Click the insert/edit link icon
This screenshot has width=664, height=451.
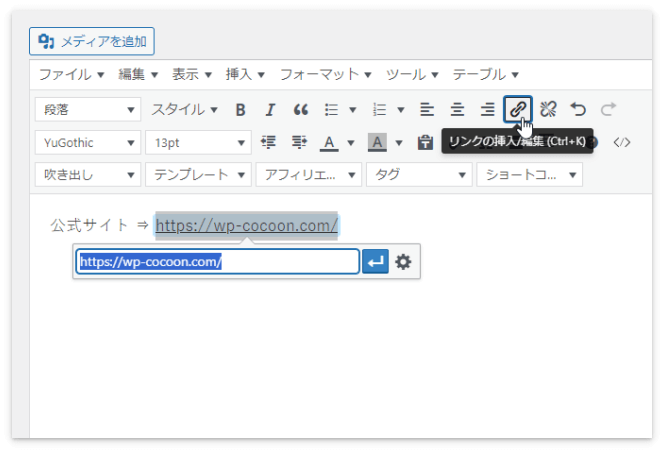coord(517,109)
